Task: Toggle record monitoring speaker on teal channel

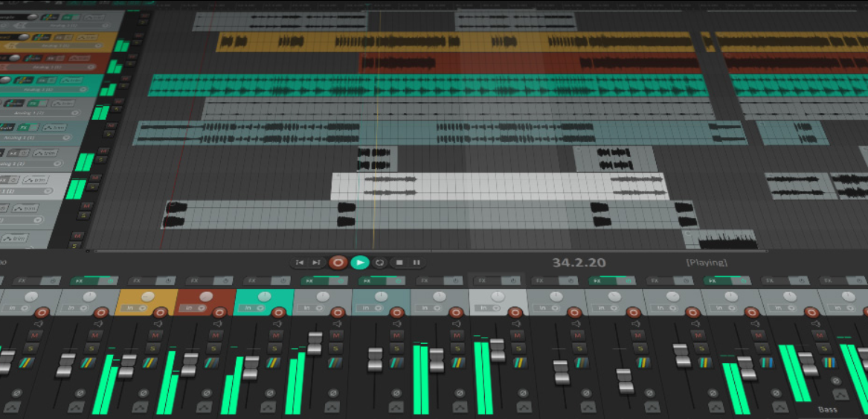Action: click(x=277, y=324)
